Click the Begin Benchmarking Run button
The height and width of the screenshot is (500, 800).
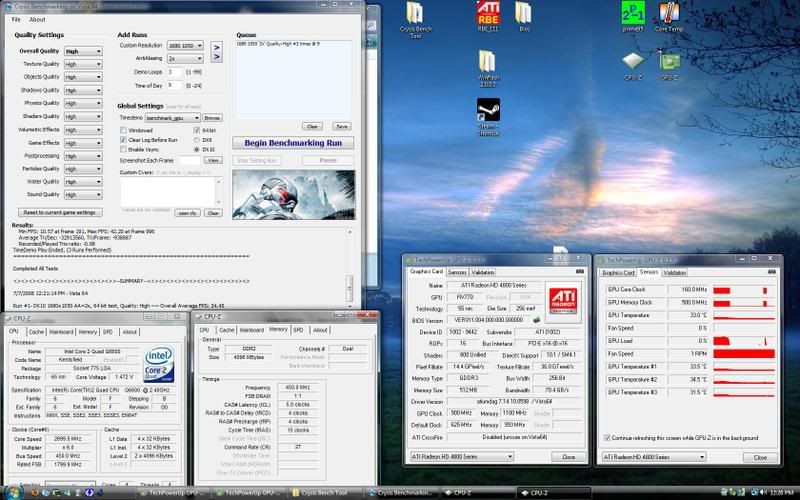pyautogui.click(x=293, y=143)
